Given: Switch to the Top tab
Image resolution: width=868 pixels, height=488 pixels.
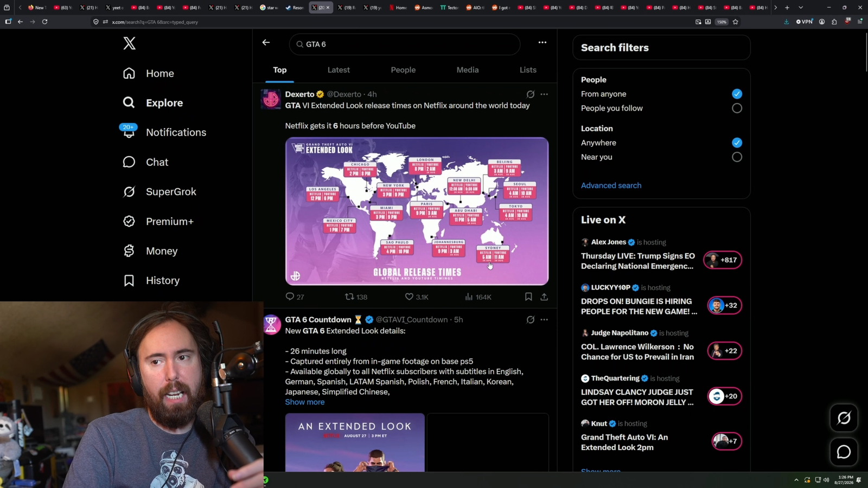Looking at the screenshot, I should 280,70.
